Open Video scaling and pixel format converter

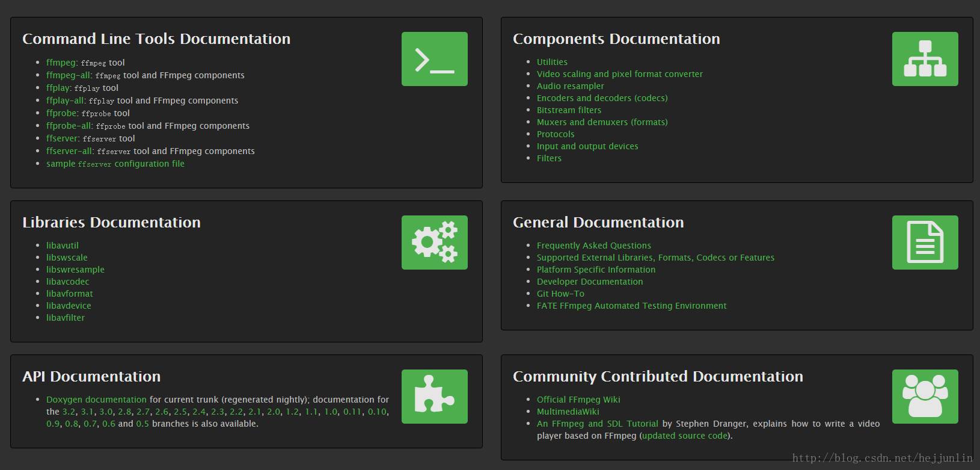(x=620, y=74)
